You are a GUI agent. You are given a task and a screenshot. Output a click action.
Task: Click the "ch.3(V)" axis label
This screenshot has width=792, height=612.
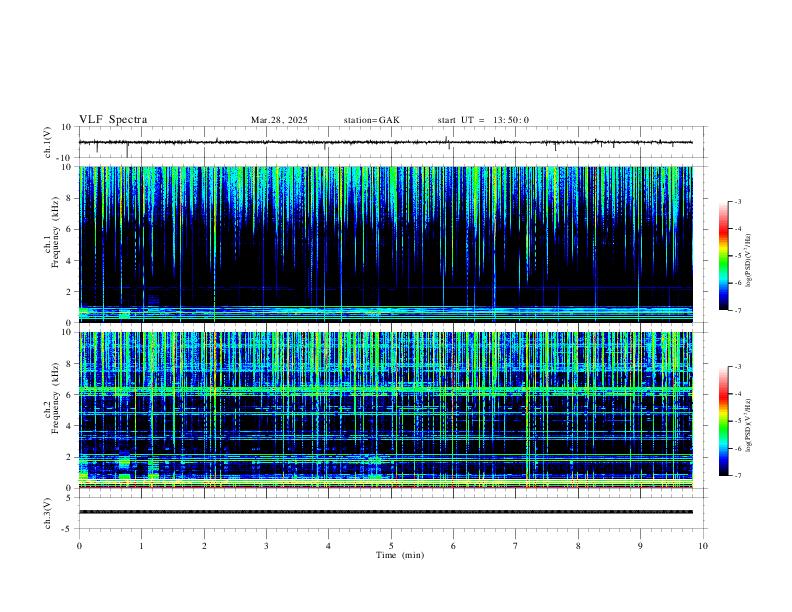click(x=48, y=514)
